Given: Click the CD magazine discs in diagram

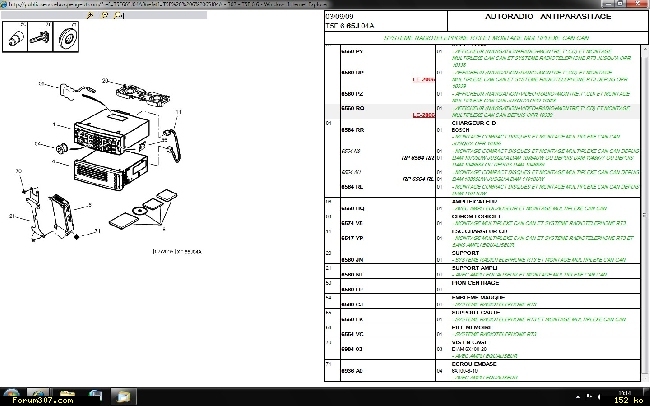Looking at the screenshot, I should [x=143, y=208].
